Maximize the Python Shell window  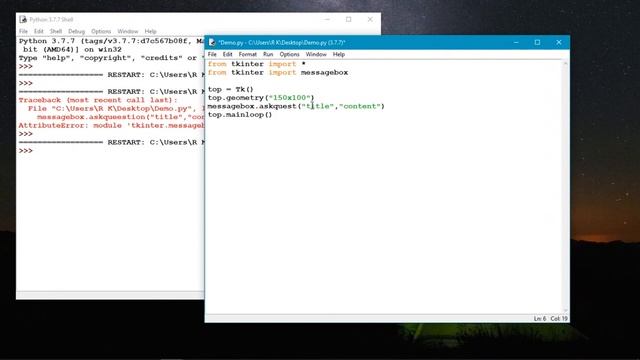[x=349, y=20]
